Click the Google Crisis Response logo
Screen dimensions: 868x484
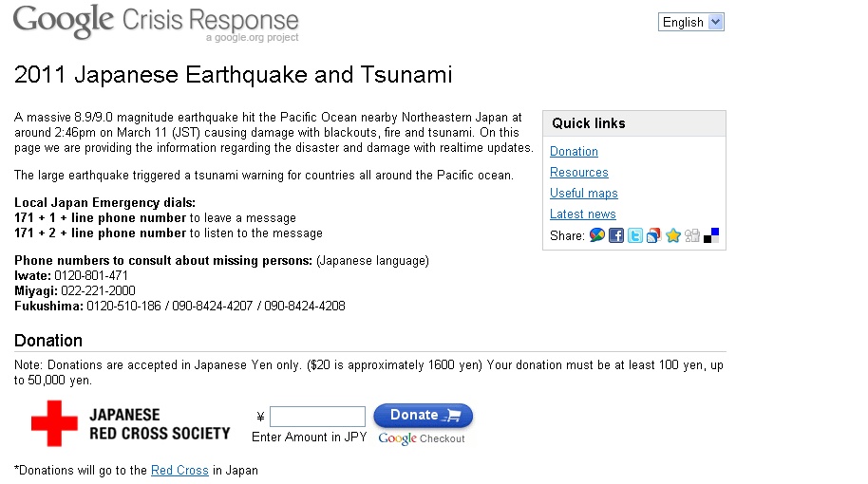tap(156, 23)
